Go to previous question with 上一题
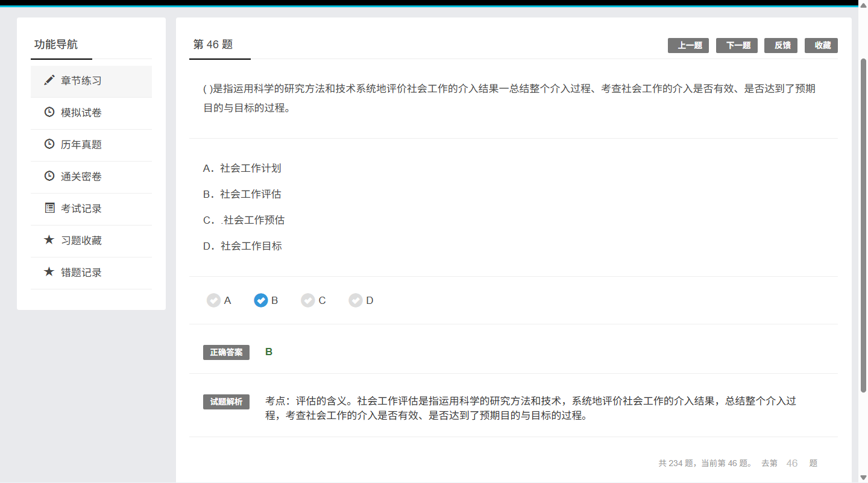The height and width of the screenshot is (483, 868). click(688, 46)
